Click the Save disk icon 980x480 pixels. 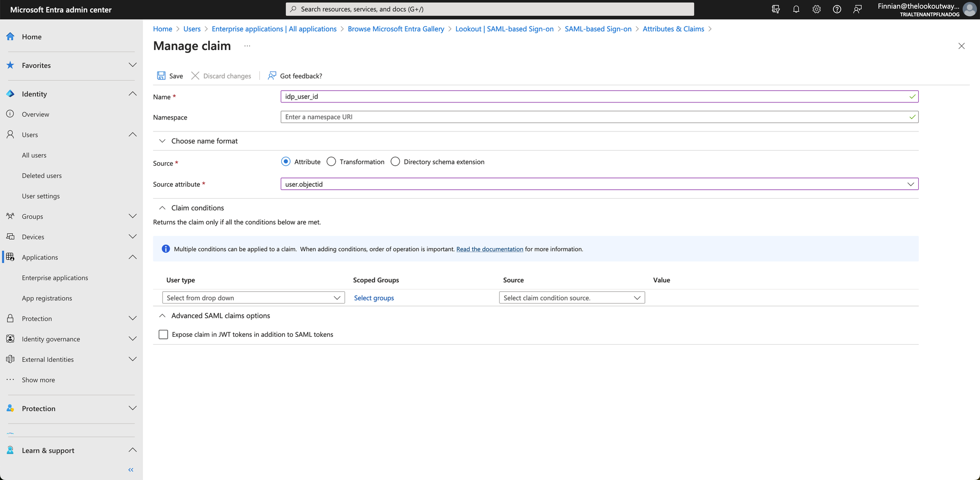coord(161,76)
